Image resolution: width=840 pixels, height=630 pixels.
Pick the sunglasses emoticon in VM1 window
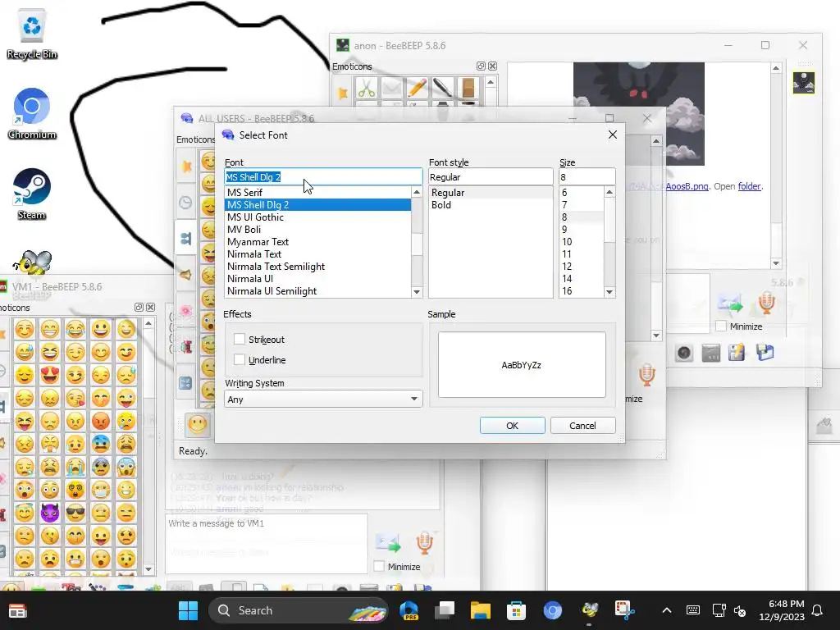[x=75, y=513]
